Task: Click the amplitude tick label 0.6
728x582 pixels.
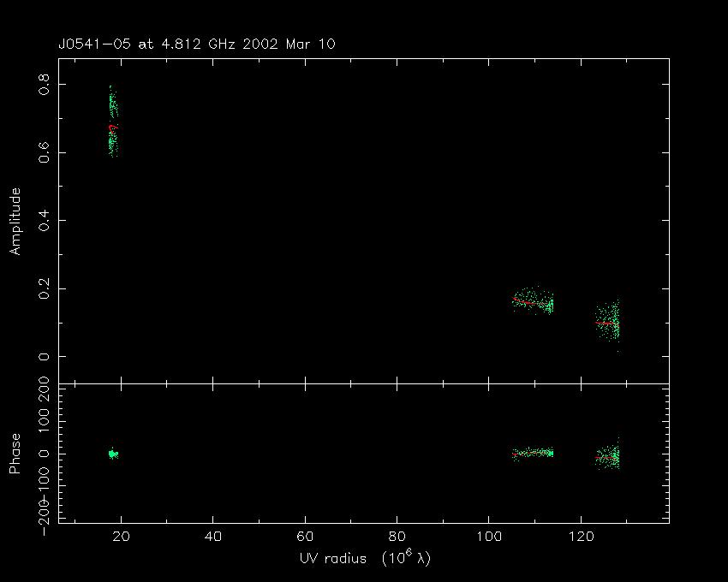Action: 44,152
